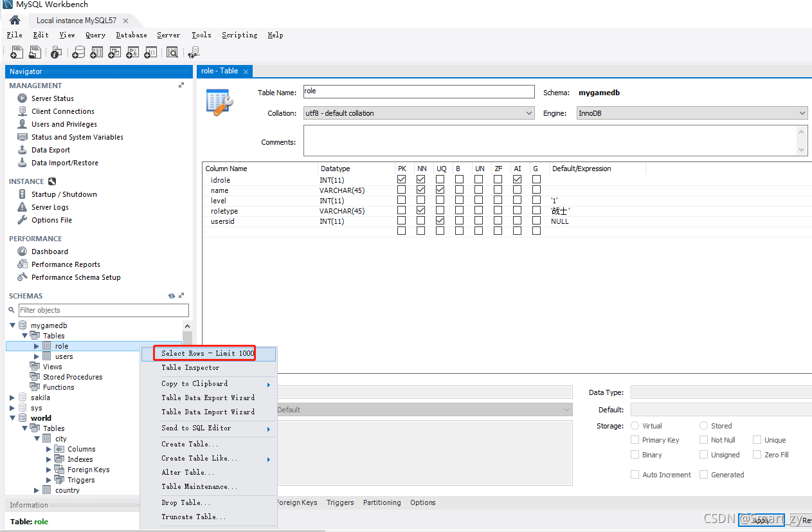Click the Table Name input field
The width and height of the screenshot is (812, 532).
pos(419,92)
